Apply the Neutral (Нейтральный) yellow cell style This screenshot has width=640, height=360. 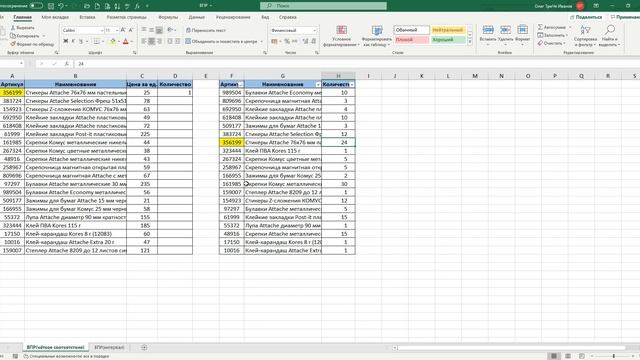click(x=448, y=30)
